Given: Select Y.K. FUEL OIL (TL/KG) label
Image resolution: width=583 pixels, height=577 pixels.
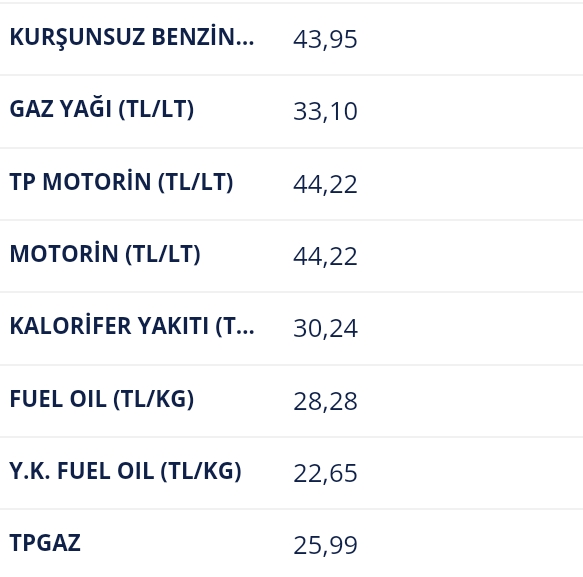Looking at the screenshot, I should point(126,471).
